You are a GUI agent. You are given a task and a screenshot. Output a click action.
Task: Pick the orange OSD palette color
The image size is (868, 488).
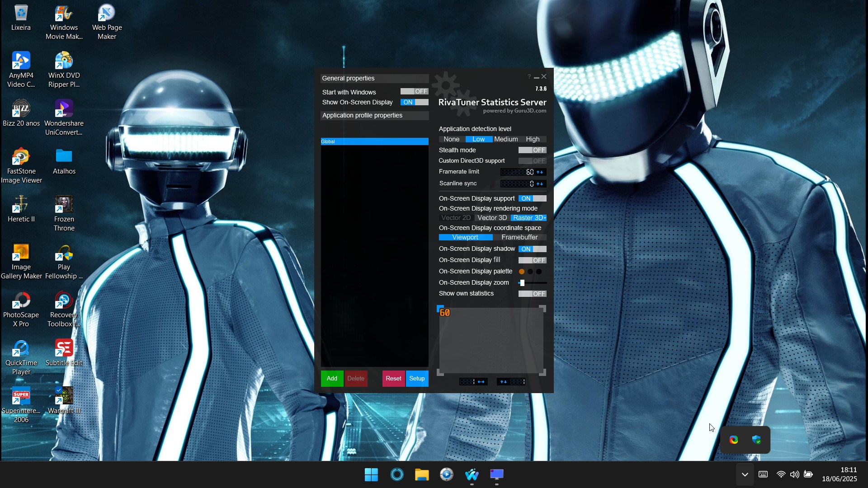click(x=522, y=272)
